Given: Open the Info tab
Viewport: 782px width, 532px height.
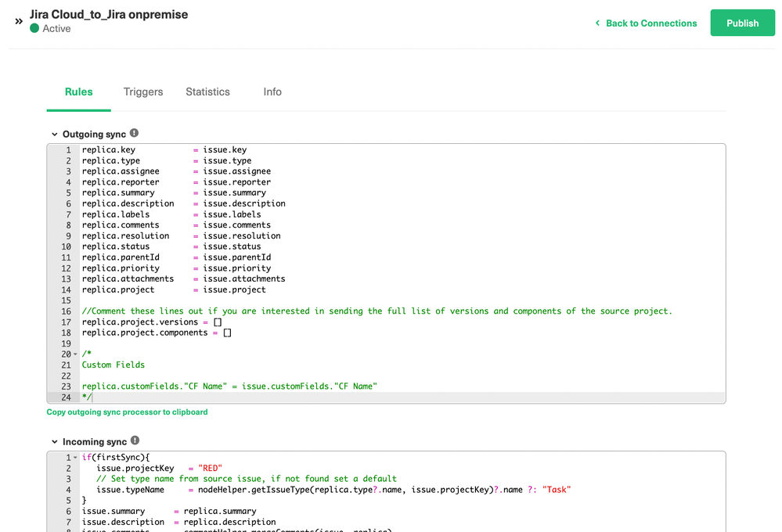Looking at the screenshot, I should (x=272, y=92).
